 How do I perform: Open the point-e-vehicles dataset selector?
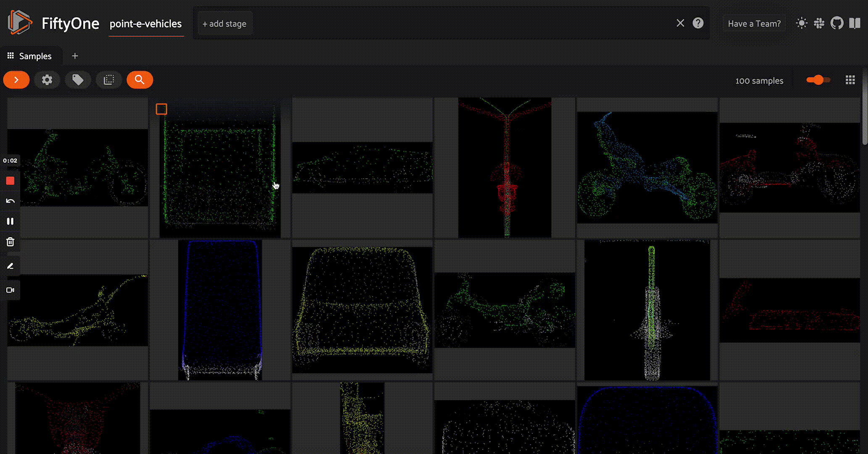point(146,24)
